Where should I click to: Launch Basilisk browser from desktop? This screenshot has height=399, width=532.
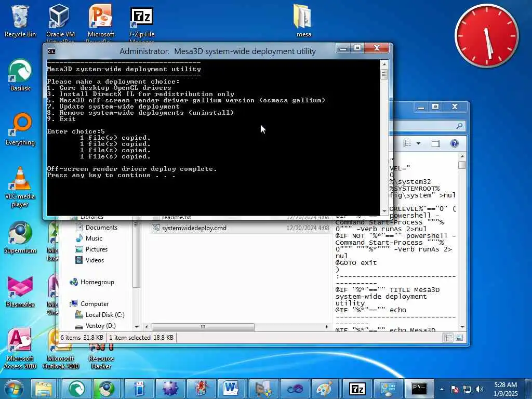point(20,75)
